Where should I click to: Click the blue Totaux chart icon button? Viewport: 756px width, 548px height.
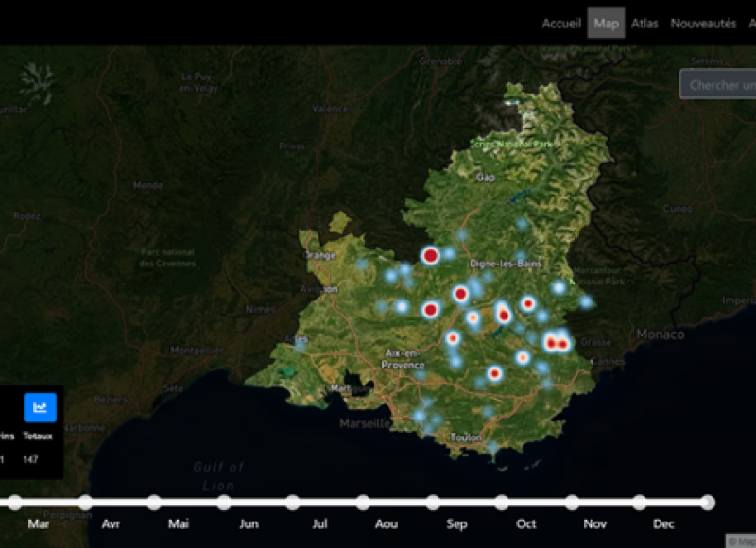(40, 407)
